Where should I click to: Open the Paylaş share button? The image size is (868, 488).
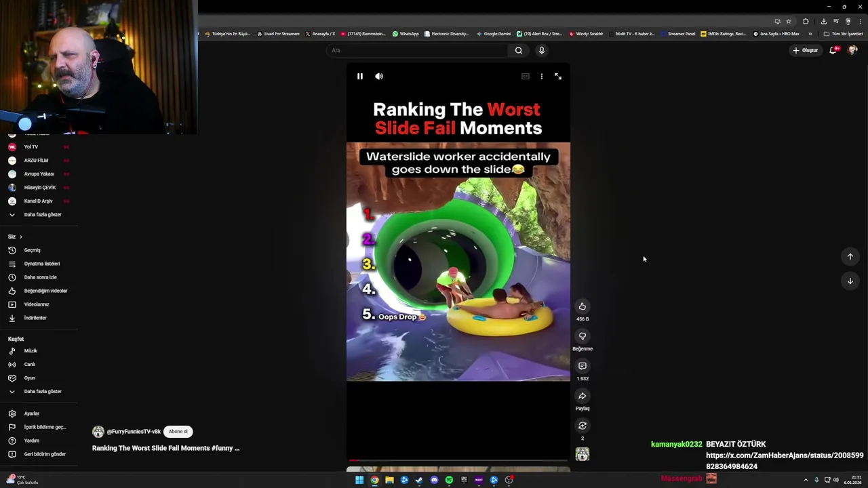[x=583, y=396]
